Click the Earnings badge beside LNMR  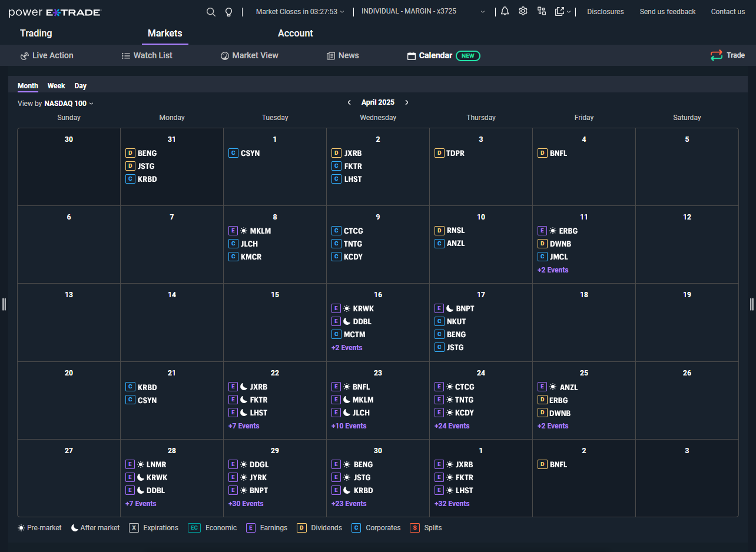click(130, 464)
